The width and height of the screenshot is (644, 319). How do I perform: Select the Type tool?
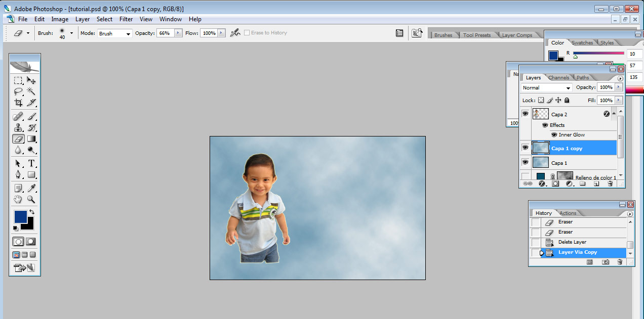[x=31, y=163]
